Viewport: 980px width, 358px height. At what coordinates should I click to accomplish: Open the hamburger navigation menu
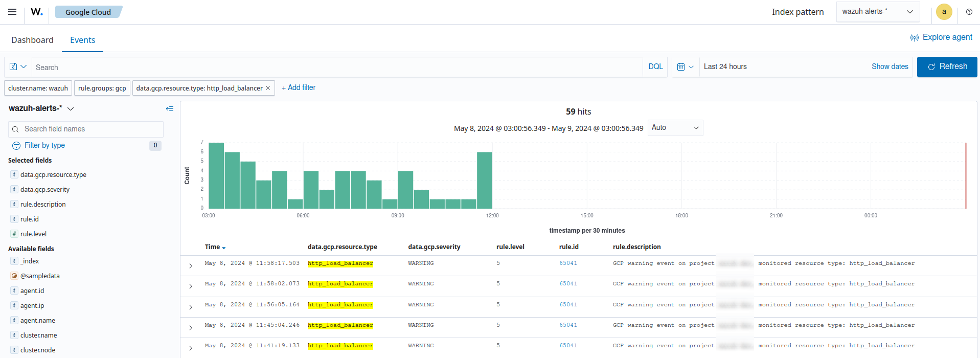(x=12, y=12)
